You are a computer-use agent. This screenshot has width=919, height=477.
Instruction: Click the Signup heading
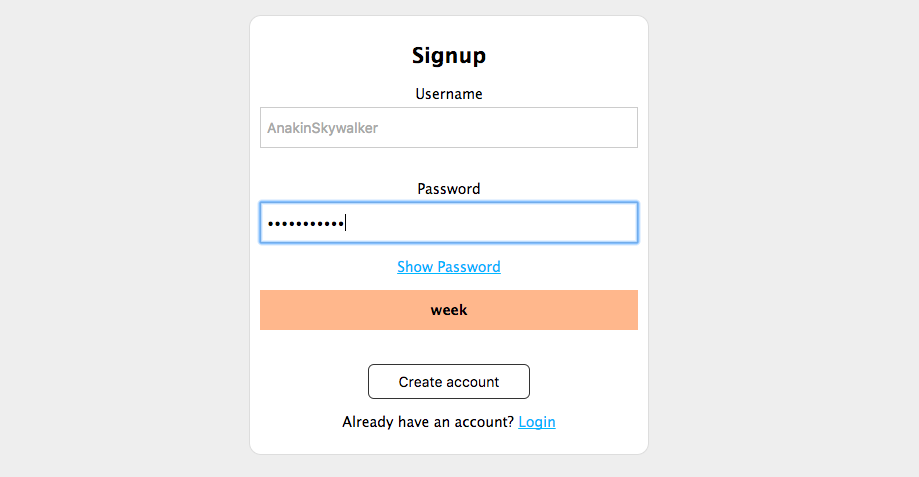(x=449, y=56)
